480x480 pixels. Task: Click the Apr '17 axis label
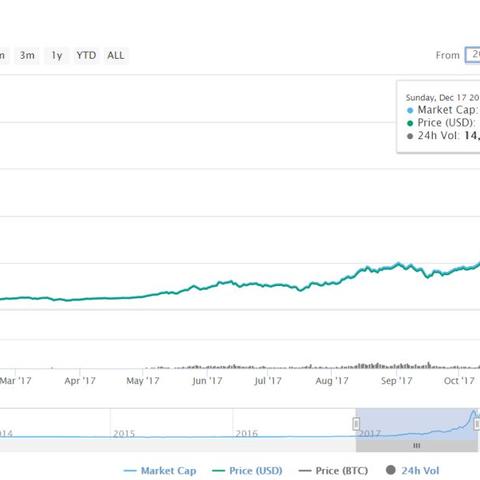click(80, 381)
